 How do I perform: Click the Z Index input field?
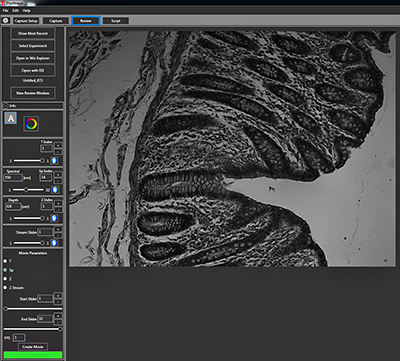[x=47, y=206]
